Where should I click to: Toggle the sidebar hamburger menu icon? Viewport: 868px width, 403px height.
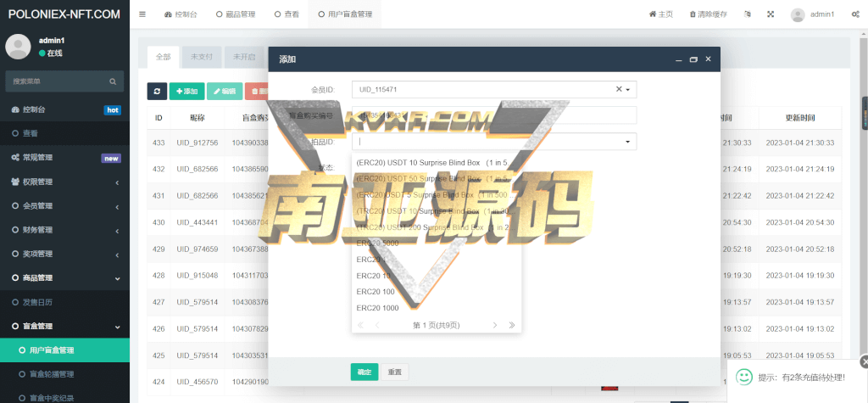click(x=142, y=14)
